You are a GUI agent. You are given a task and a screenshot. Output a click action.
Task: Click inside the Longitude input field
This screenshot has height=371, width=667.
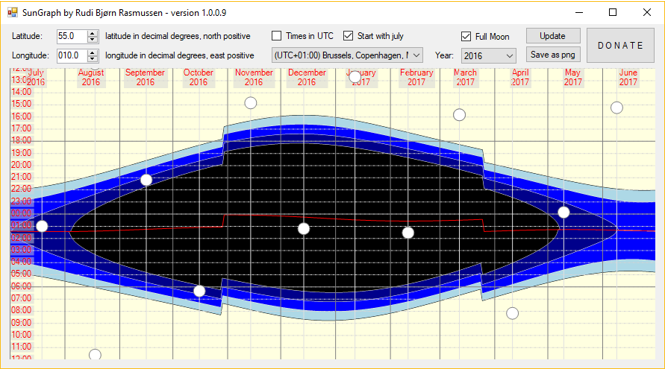[x=72, y=56]
